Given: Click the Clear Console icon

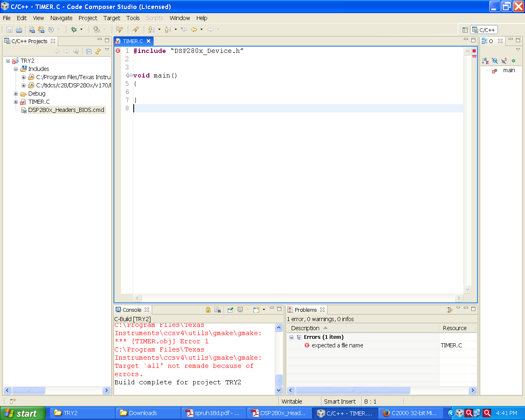Looking at the screenshot, I should tap(217, 310).
